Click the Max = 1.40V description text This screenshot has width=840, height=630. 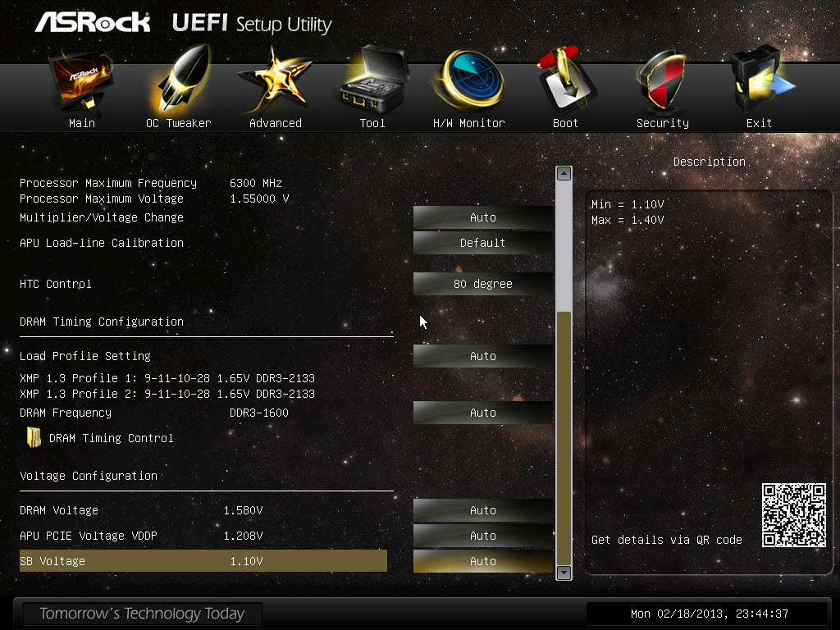point(628,220)
